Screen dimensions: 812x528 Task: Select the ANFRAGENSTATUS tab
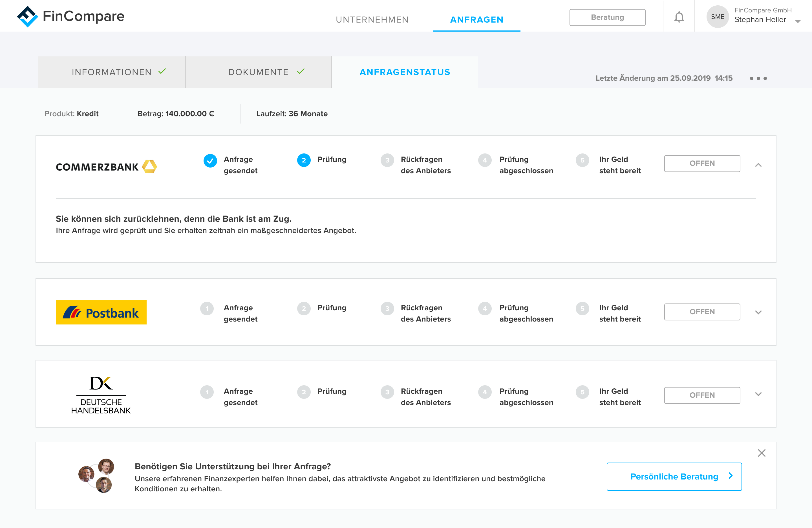click(405, 72)
